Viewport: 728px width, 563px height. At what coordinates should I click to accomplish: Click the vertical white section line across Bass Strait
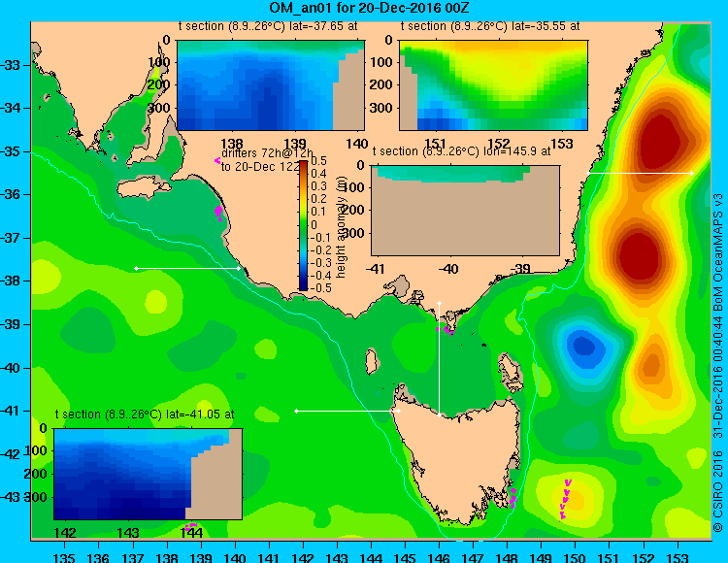[439, 359]
